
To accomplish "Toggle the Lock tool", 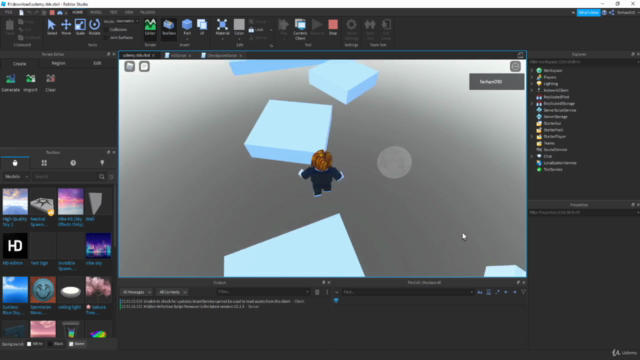I will [256, 30].
